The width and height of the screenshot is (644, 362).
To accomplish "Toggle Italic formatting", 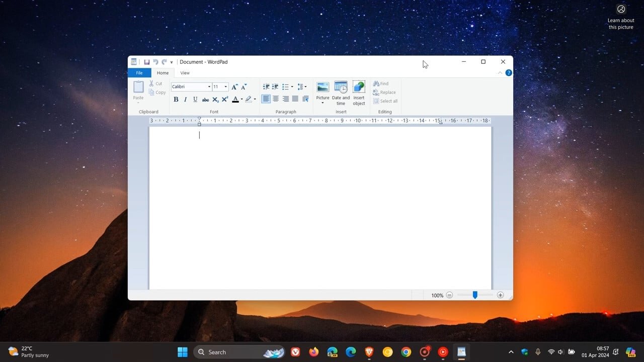I will [185, 100].
